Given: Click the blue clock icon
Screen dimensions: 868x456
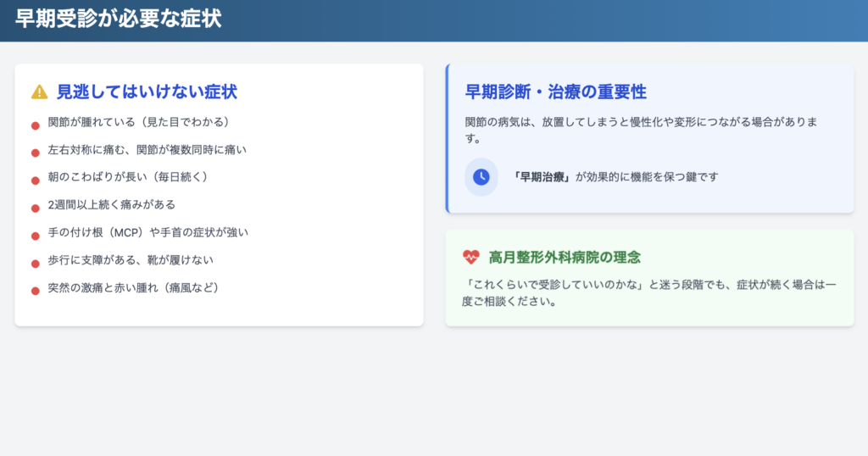Looking at the screenshot, I should point(481,177).
